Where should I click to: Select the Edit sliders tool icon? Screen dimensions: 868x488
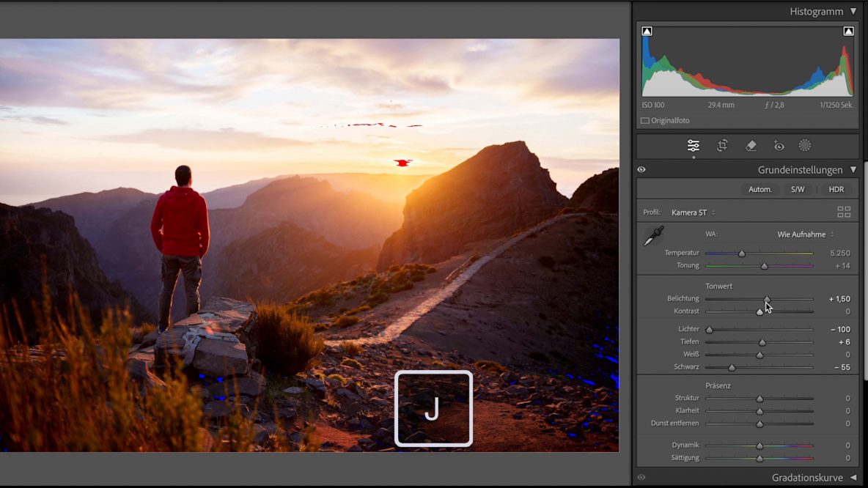coord(693,146)
